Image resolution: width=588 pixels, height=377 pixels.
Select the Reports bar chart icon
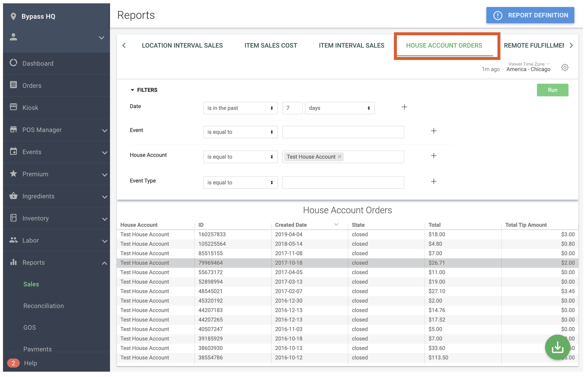13,262
